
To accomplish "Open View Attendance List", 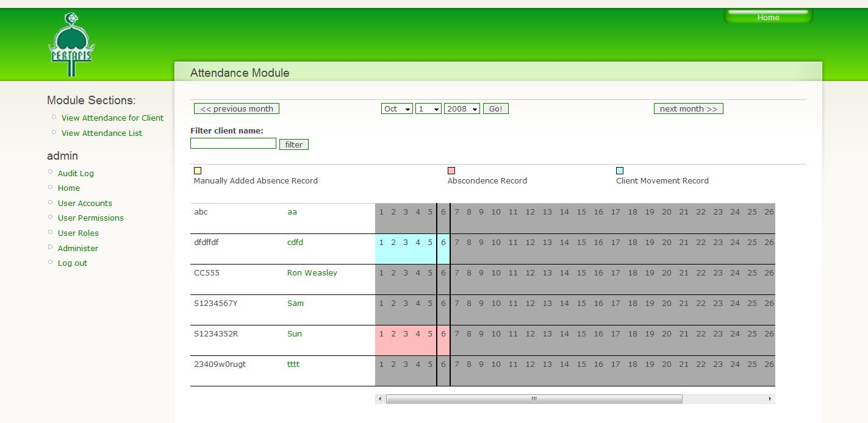I will (102, 133).
